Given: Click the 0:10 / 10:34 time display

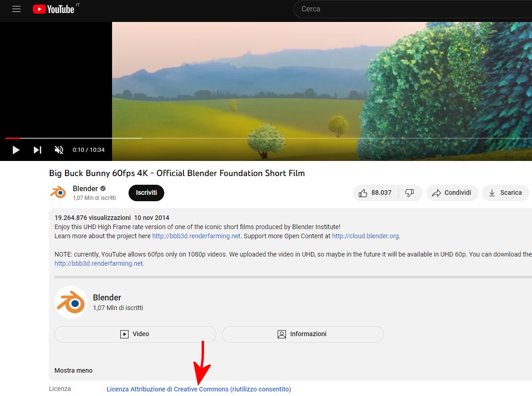Looking at the screenshot, I should (x=89, y=150).
